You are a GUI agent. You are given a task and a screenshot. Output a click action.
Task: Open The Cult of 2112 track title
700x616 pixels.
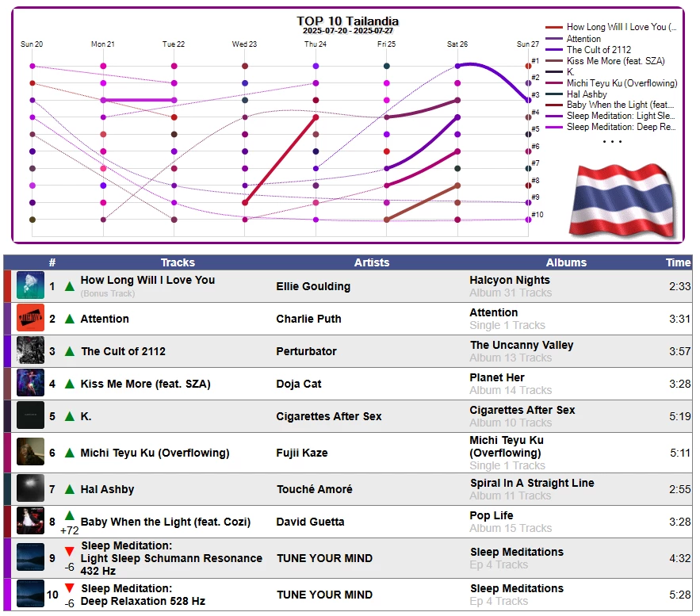[x=123, y=351]
